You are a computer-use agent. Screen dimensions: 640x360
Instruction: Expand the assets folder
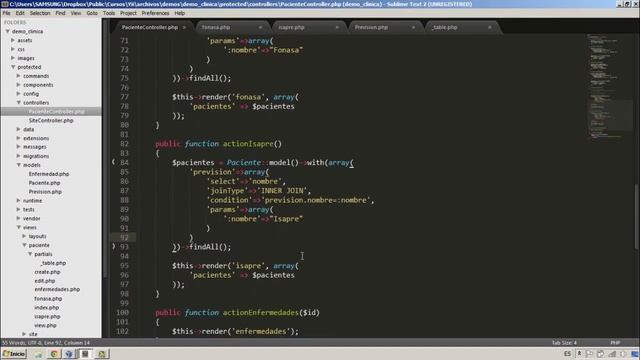click(13, 40)
